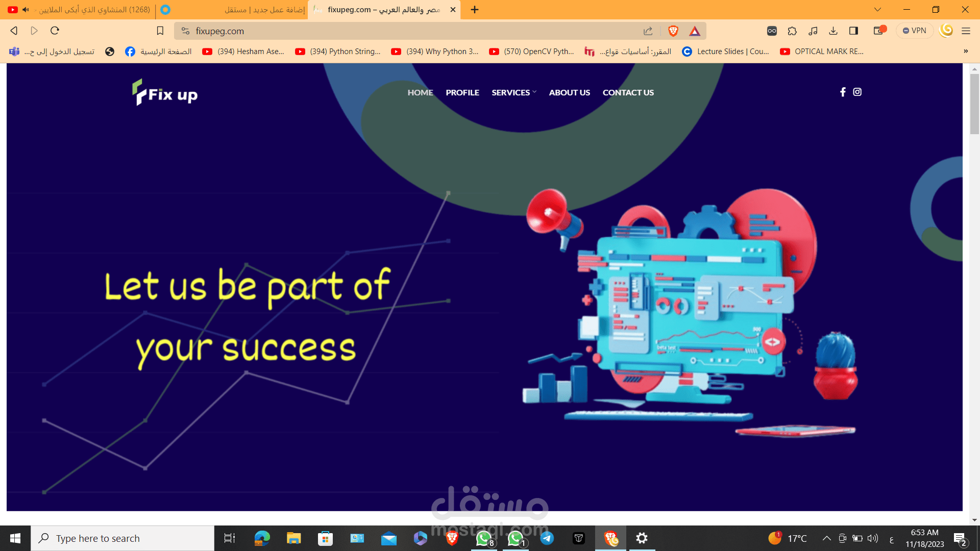Viewport: 980px width, 551px height.
Task: Click the share page icon in address bar
Action: (648, 31)
